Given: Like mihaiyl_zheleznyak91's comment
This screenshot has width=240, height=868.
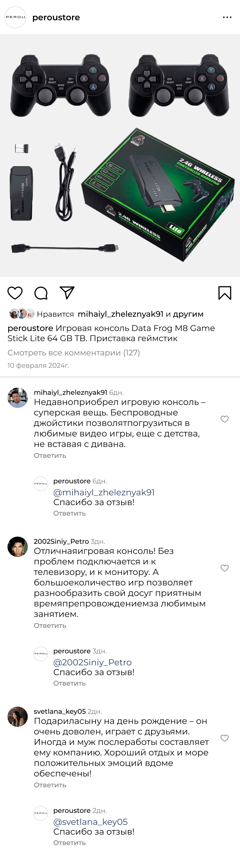Looking at the screenshot, I should [225, 419].
